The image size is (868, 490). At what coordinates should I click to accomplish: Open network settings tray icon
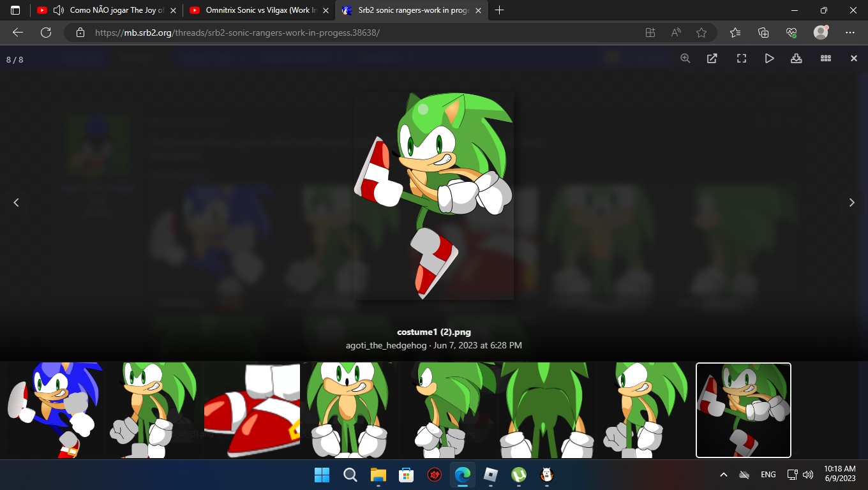tap(793, 475)
